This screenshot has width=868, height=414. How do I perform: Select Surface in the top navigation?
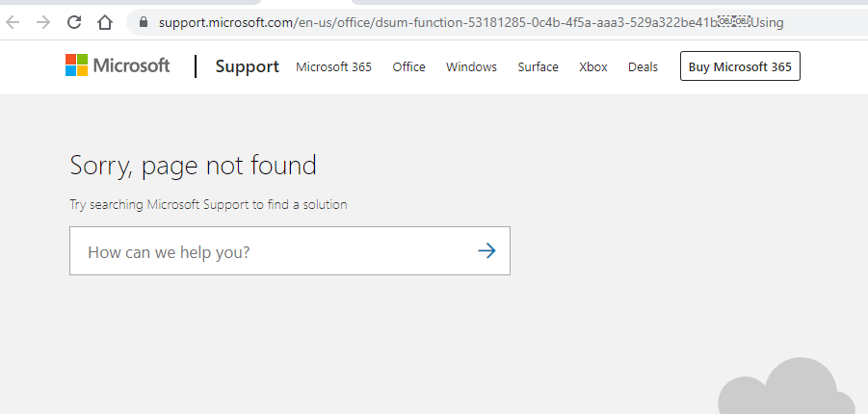coord(539,67)
